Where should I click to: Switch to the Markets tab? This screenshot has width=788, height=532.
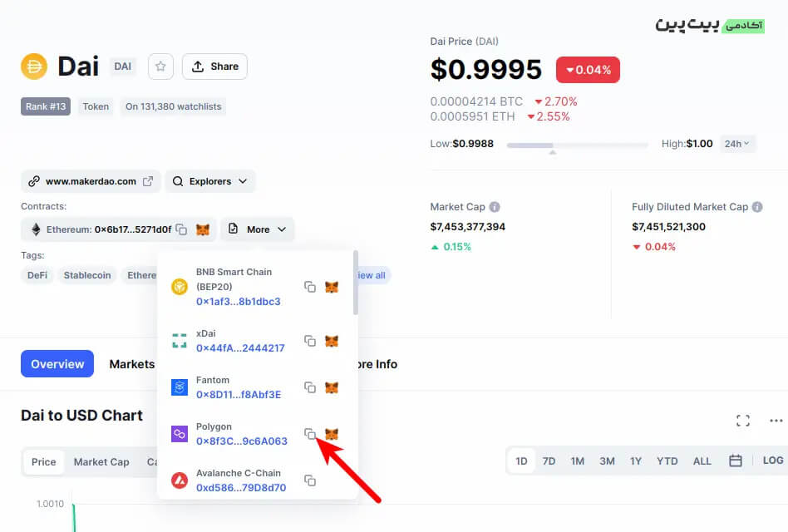click(132, 364)
